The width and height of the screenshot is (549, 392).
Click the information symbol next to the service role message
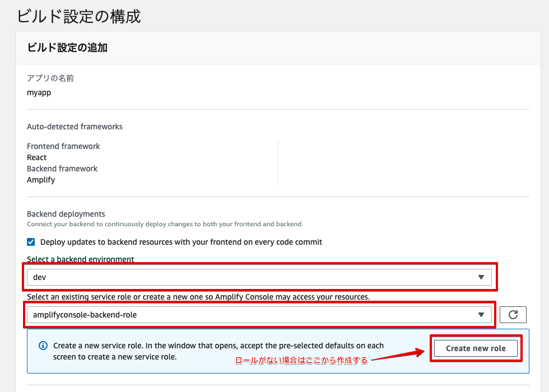(43, 346)
